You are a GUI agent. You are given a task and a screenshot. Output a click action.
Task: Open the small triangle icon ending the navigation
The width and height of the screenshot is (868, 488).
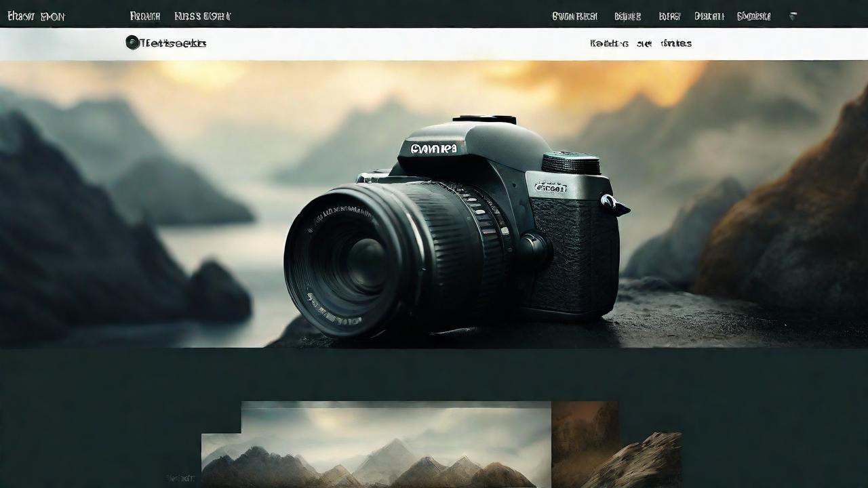click(x=793, y=16)
